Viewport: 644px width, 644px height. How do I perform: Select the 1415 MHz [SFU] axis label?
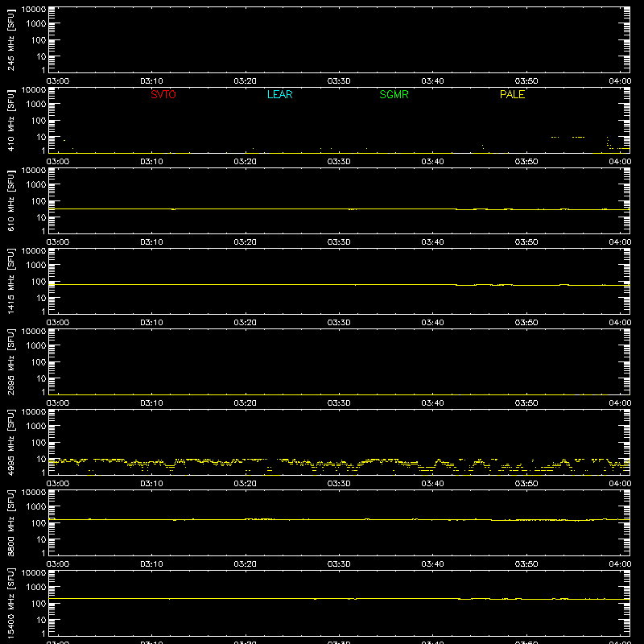point(10,281)
